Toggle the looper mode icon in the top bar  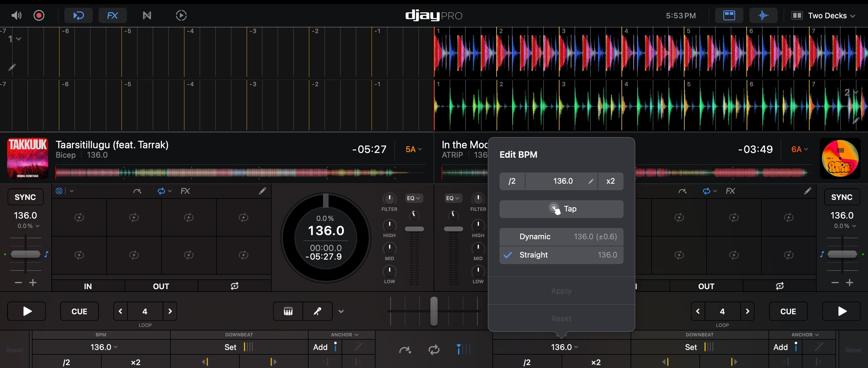point(78,15)
